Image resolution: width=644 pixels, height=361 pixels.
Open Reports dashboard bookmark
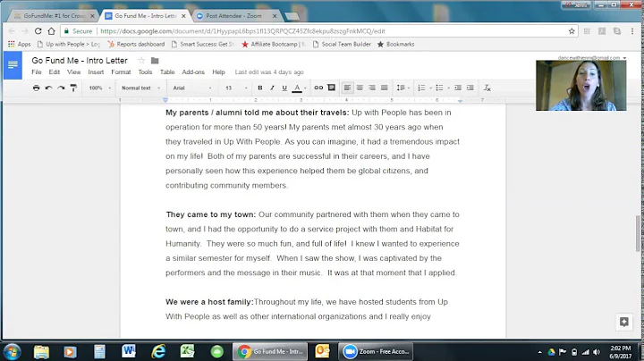(136, 45)
